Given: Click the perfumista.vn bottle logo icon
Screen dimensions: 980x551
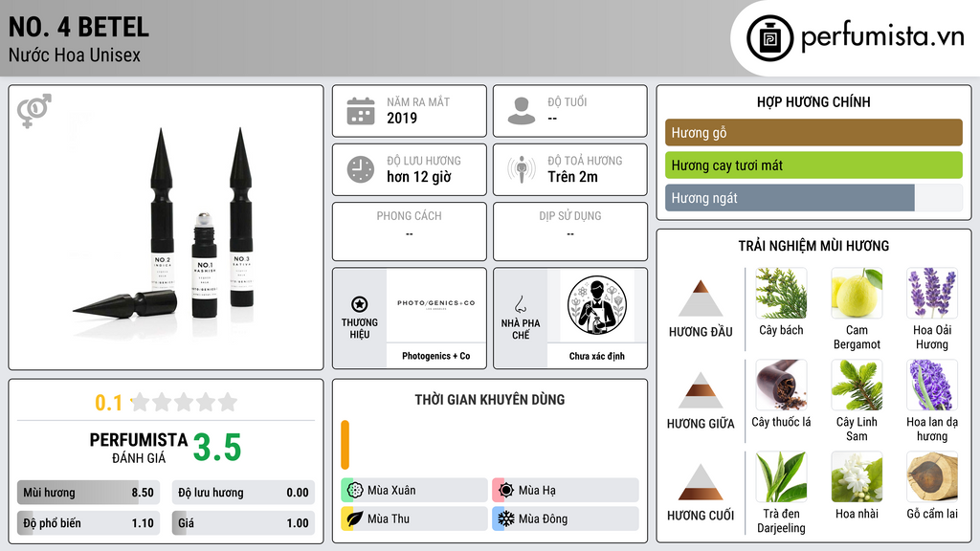Looking at the screenshot, I should pyautogui.click(x=769, y=38).
